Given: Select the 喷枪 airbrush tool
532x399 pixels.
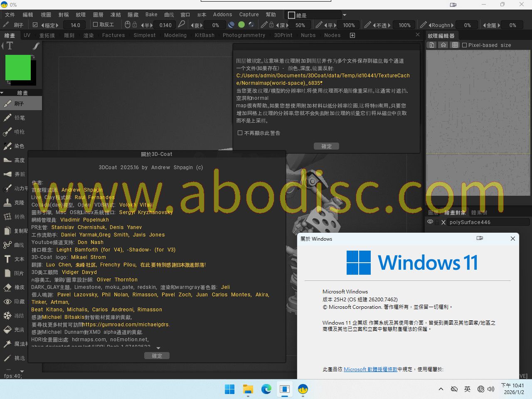Looking at the screenshot, I should (x=17, y=132).
